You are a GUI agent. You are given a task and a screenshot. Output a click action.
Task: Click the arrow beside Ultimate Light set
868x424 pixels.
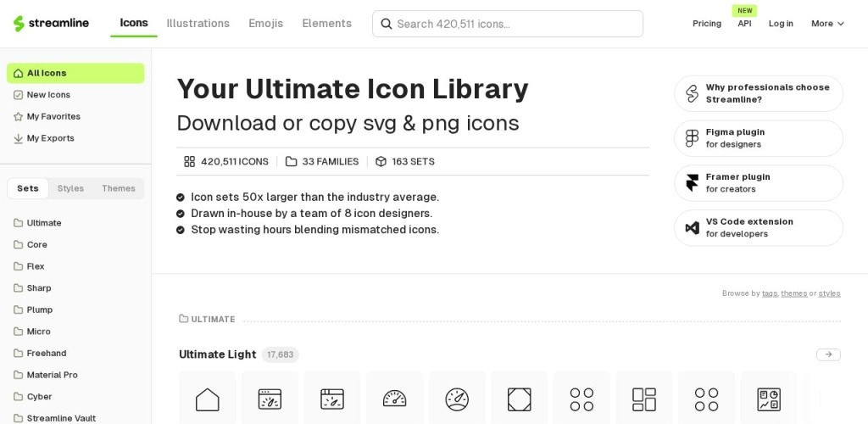(828, 354)
